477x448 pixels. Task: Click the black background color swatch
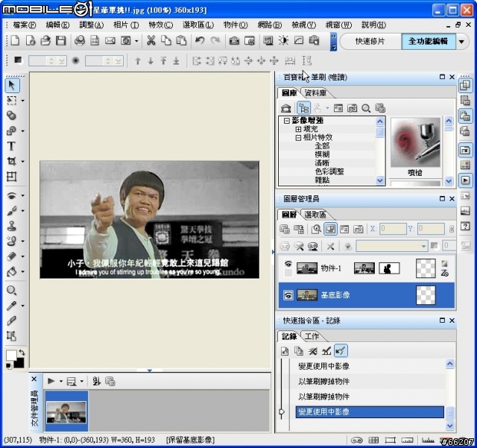(19, 362)
